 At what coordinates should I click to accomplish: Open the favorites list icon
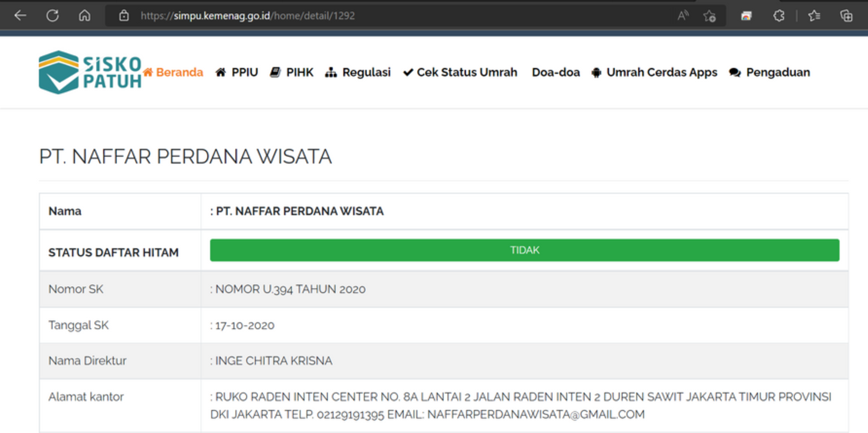[x=814, y=16]
